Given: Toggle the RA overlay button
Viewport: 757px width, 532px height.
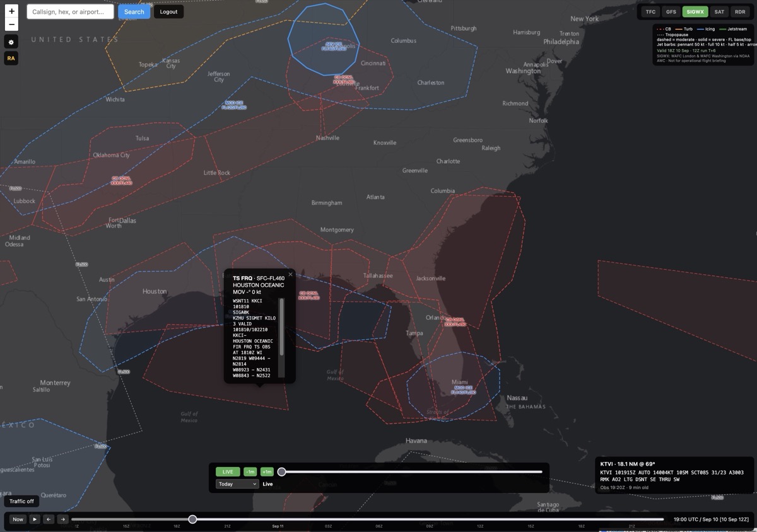Looking at the screenshot, I should pyautogui.click(x=11, y=58).
